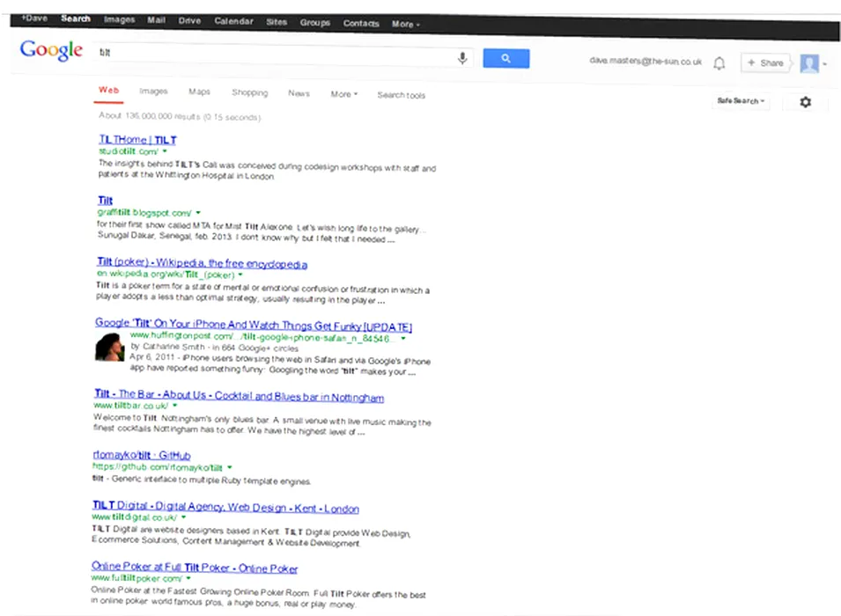Expand the More menu in the black top bar

[x=405, y=24]
